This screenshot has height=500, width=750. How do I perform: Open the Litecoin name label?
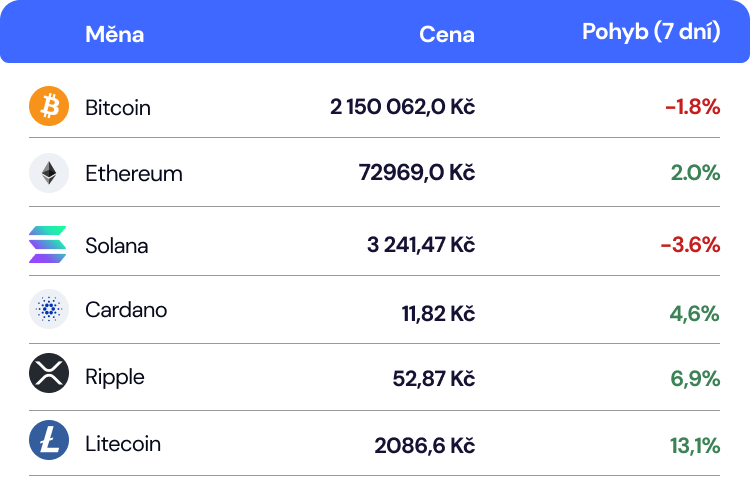pyautogui.click(x=123, y=444)
